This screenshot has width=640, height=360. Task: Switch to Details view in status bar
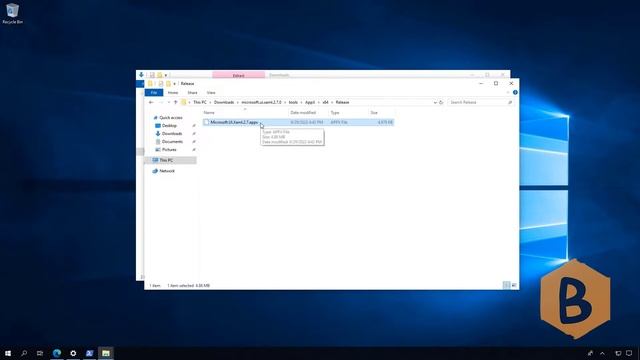507,285
